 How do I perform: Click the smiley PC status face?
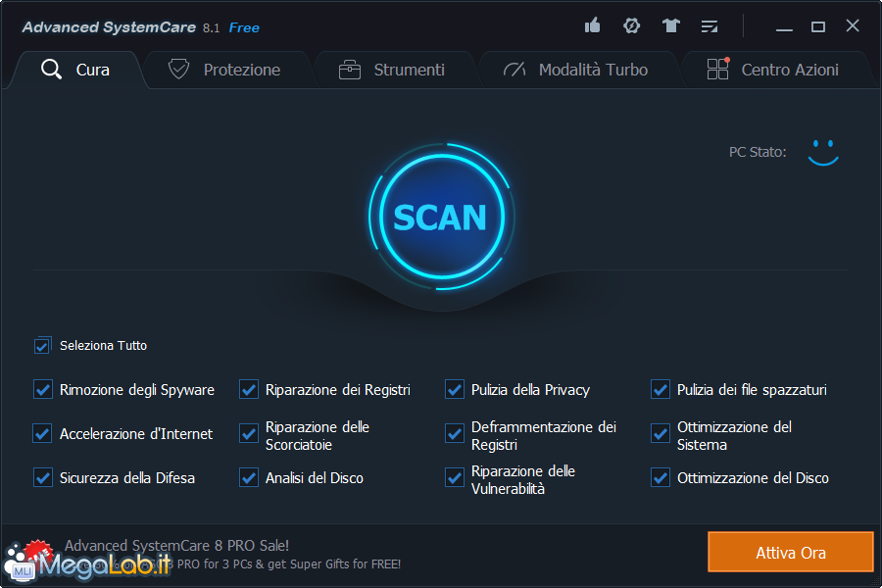click(x=823, y=153)
